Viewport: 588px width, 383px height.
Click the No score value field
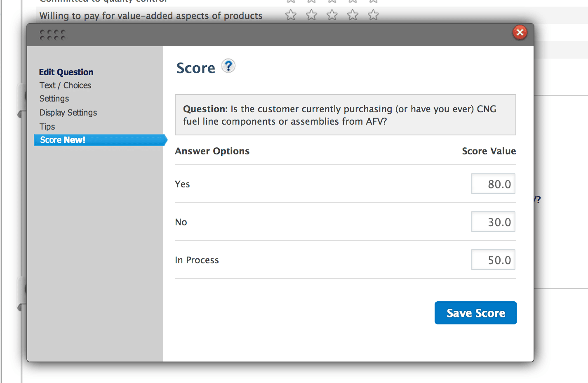493,222
